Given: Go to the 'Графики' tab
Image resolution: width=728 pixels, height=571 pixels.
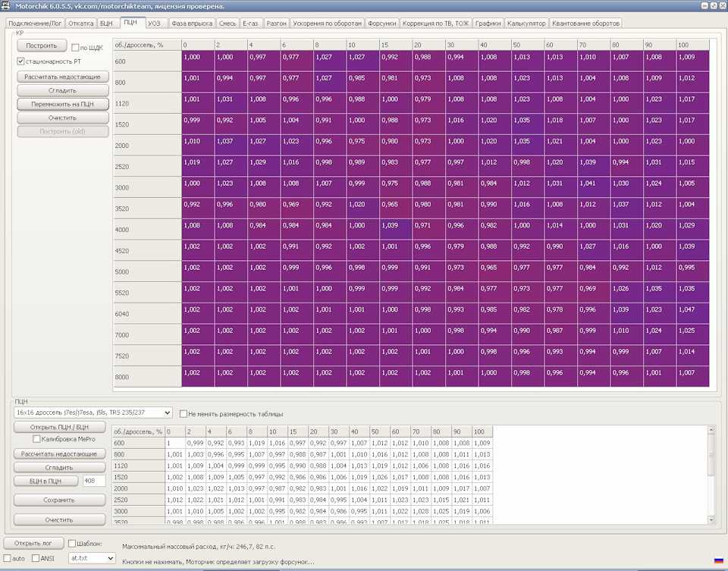Looking at the screenshot, I should (488, 24).
